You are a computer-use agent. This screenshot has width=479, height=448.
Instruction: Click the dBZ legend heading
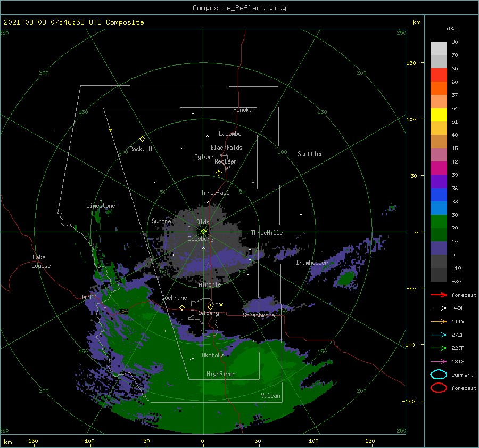click(x=451, y=28)
